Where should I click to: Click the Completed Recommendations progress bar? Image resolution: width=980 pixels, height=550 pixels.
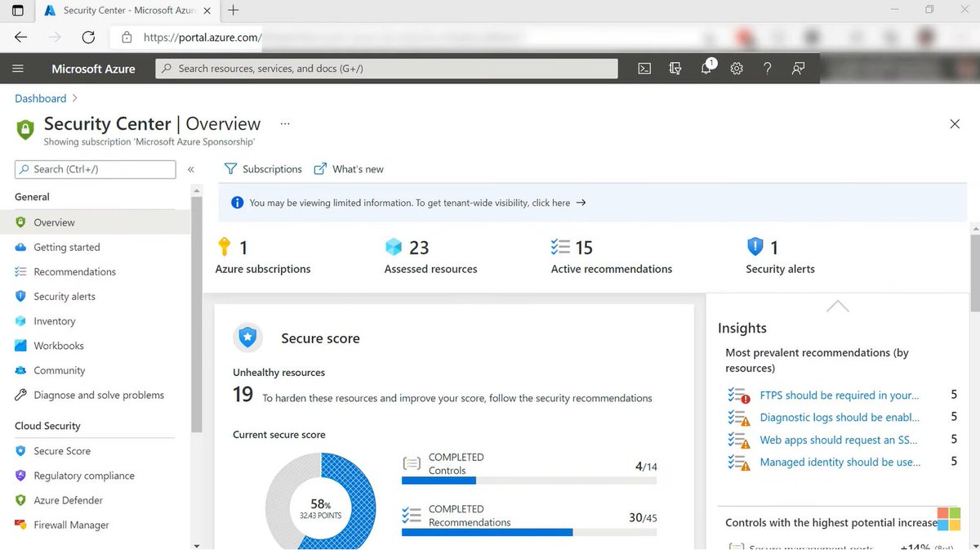click(x=529, y=532)
